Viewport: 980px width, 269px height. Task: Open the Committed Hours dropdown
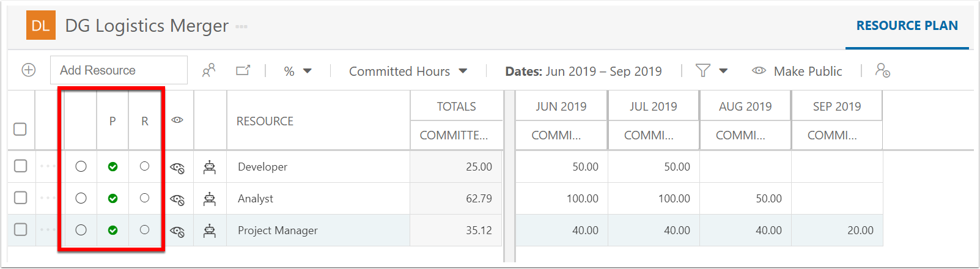click(x=408, y=72)
